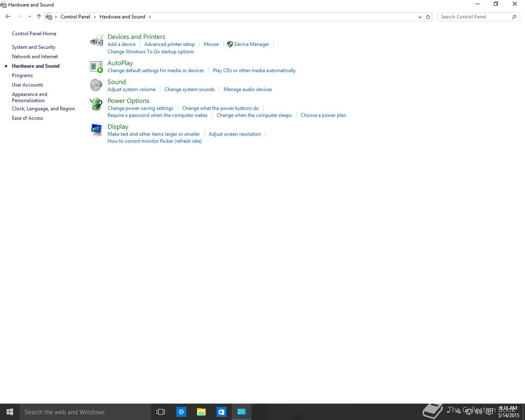Make text and other items larger or smaller

pyautogui.click(x=153, y=134)
